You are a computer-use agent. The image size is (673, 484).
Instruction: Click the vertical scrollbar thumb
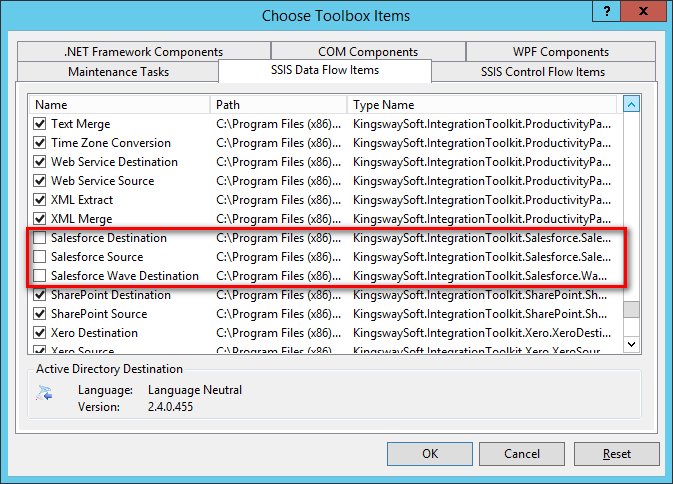tap(631, 309)
